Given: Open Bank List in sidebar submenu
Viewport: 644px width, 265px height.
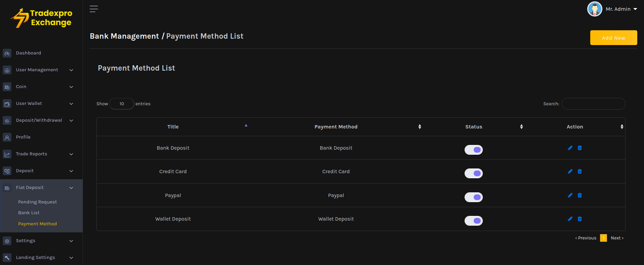Looking at the screenshot, I should [29, 213].
